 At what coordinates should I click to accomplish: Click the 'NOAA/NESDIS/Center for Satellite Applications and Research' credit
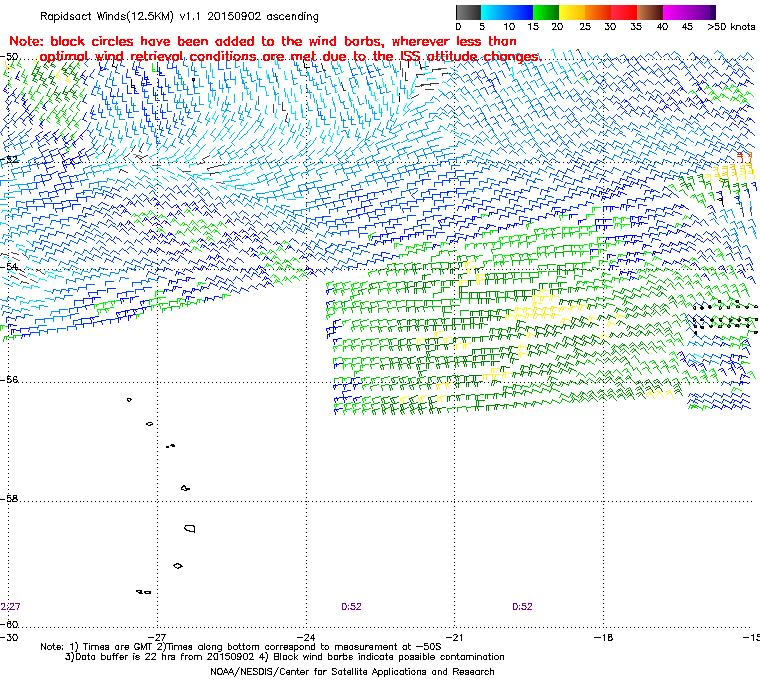tap(352, 672)
